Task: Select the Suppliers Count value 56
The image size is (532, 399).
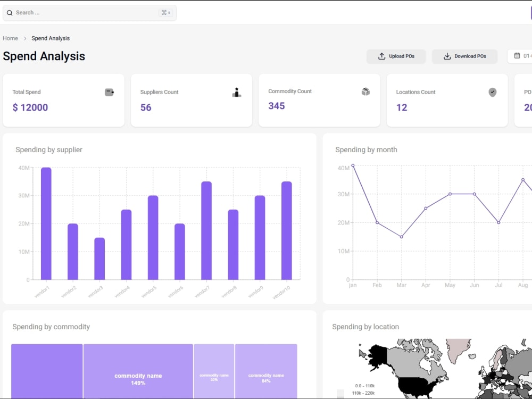Action: tap(146, 107)
